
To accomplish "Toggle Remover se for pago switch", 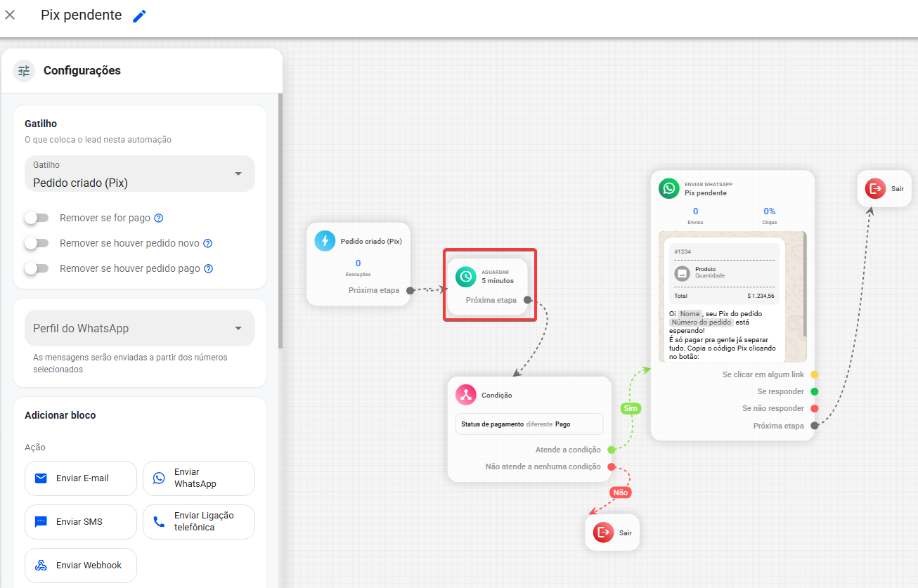I will click(37, 218).
